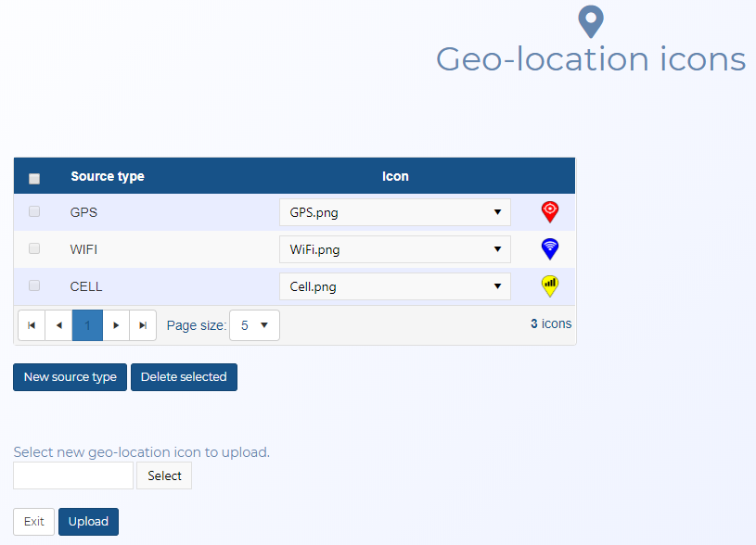Check the WIFI row checkbox

click(x=34, y=248)
